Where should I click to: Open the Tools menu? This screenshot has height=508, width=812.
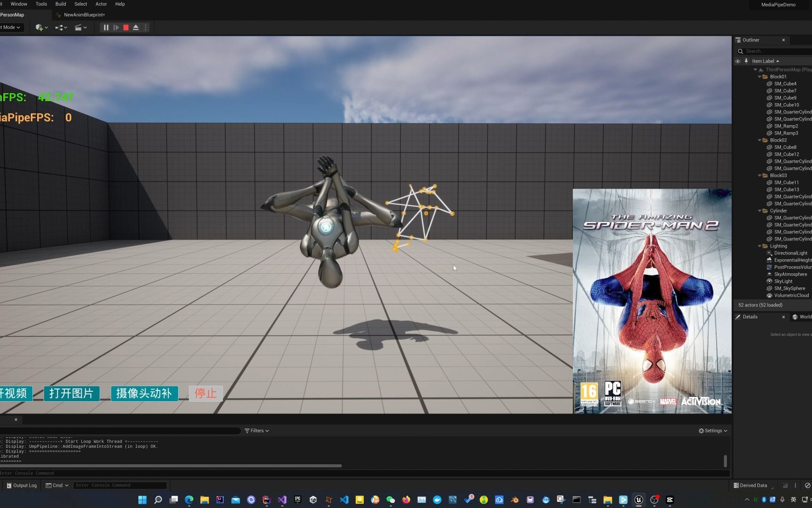click(x=41, y=4)
